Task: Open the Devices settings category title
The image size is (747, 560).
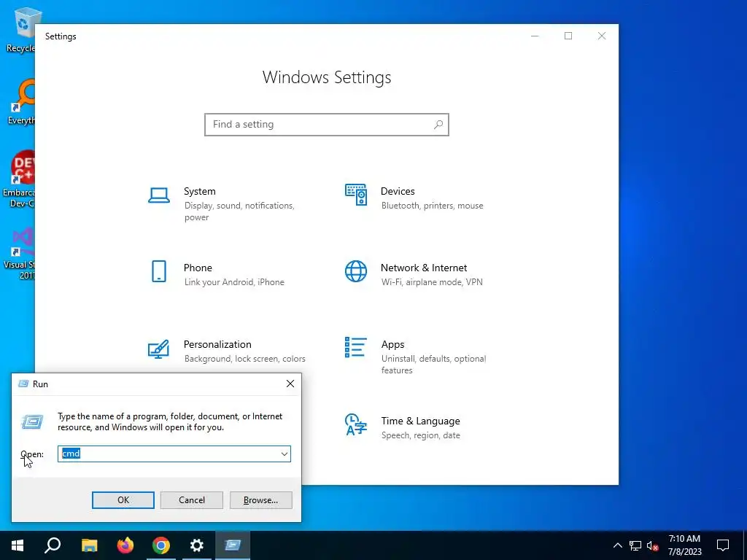Action: pyautogui.click(x=398, y=191)
